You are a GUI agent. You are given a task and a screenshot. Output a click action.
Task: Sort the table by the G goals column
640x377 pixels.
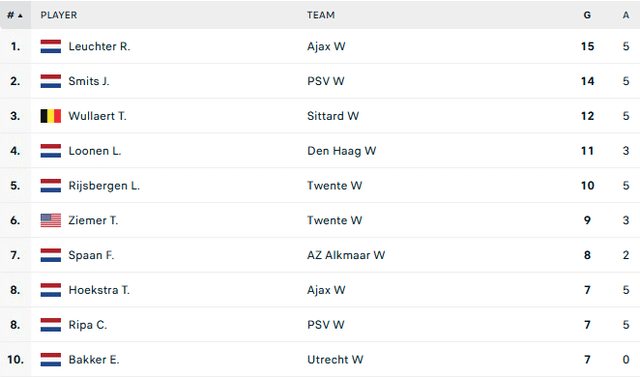[587, 15]
